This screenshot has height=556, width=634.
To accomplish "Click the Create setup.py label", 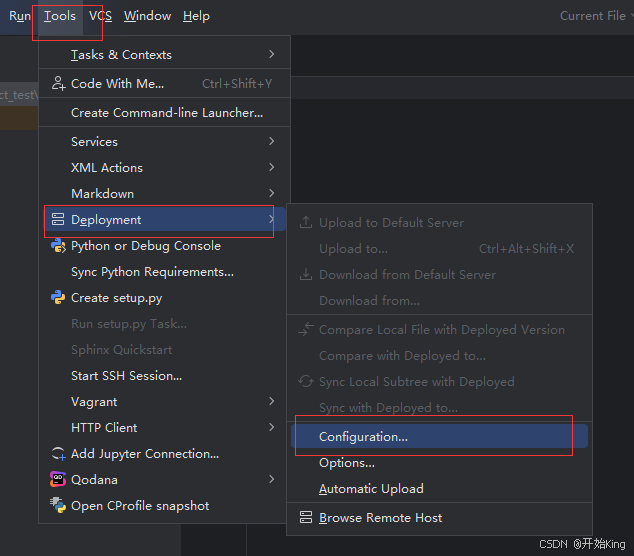I will coord(116,298).
